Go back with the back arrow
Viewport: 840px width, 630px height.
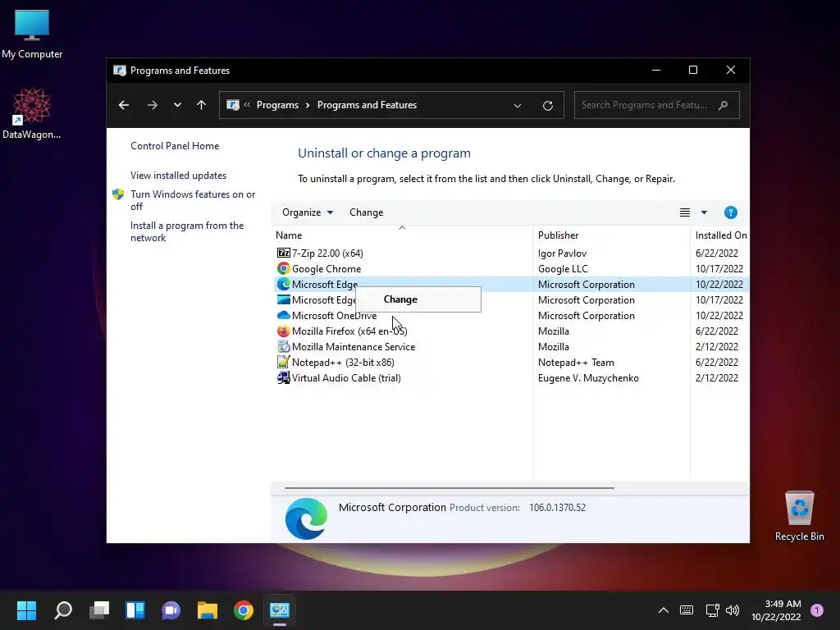coord(124,105)
